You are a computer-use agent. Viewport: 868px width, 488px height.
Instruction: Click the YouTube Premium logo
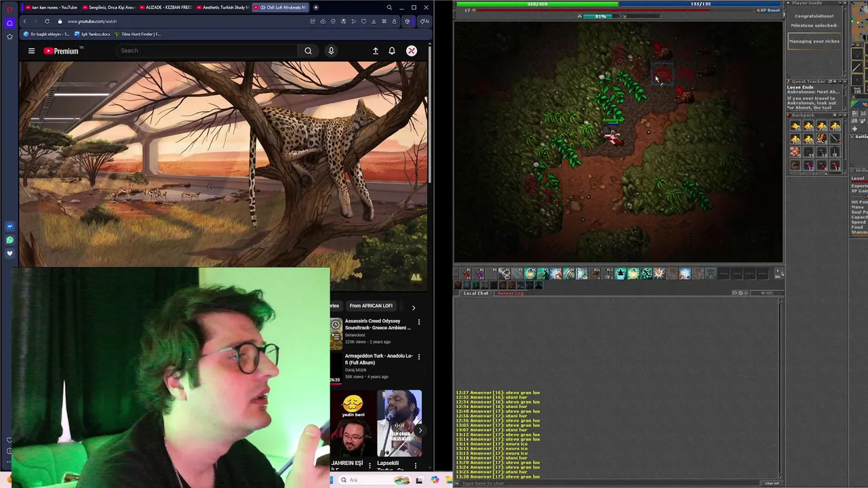(x=62, y=51)
